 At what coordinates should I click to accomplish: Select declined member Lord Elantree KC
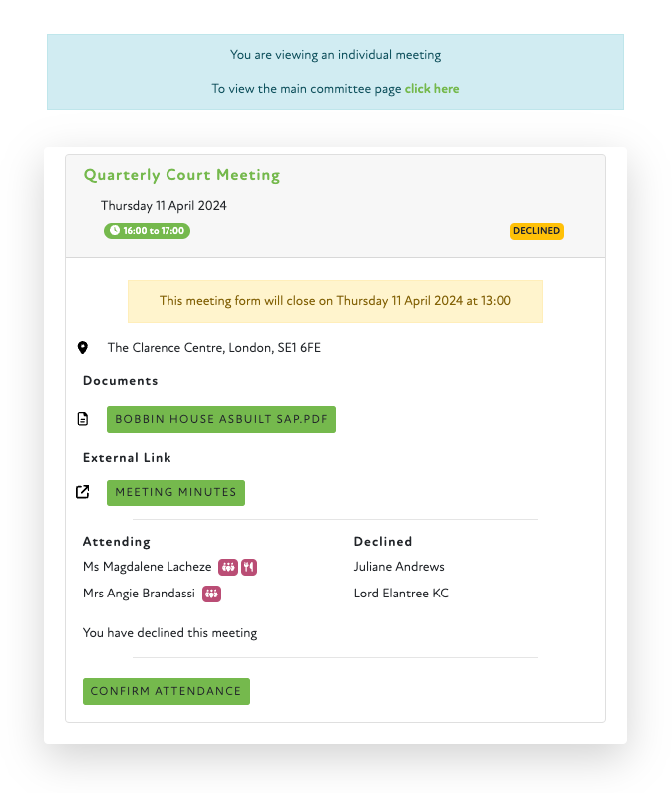[401, 594]
